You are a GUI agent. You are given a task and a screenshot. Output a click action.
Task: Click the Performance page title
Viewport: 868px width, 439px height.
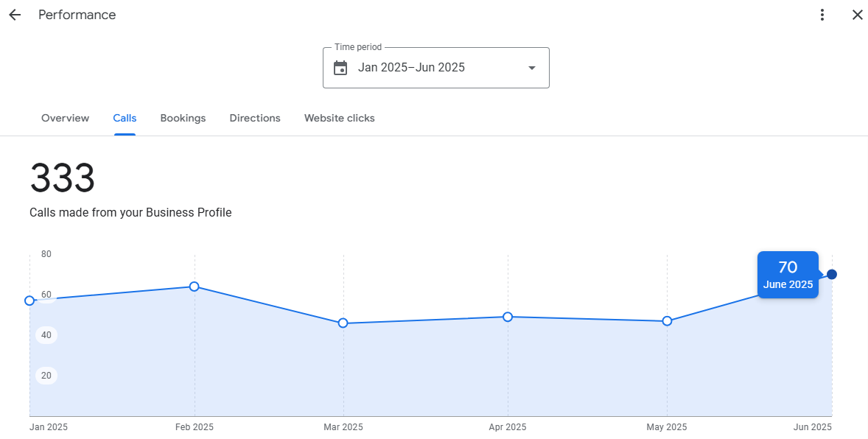coord(77,15)
